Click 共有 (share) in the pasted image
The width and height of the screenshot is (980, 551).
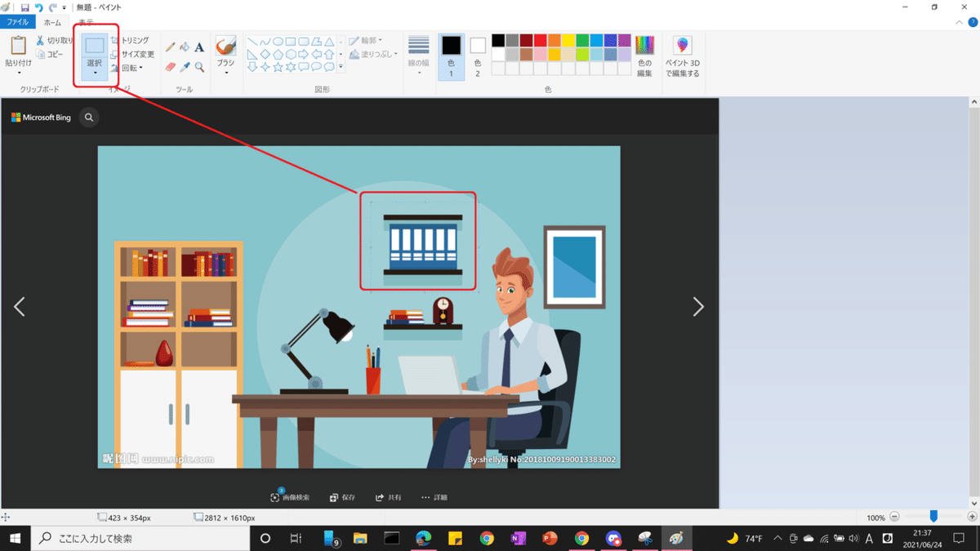[388, 497]
